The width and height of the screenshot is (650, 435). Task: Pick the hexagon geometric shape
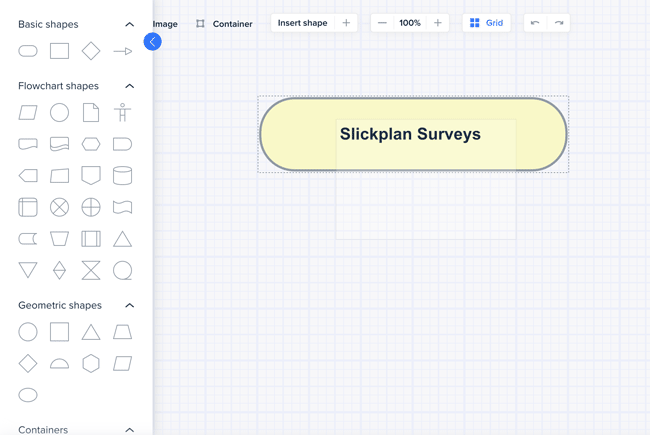[91, 363]
